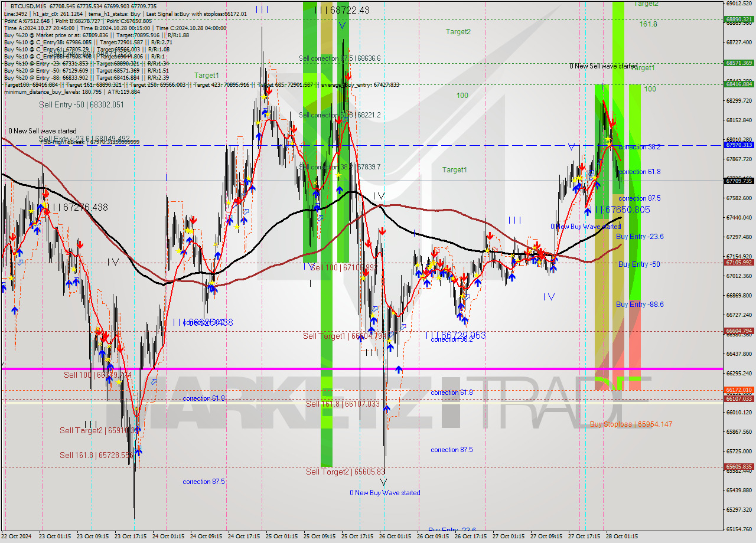Viewport: 756px width, 543px height.
Task: Click the '| | | 68722.43' wave label
Action: pos(342,10)
